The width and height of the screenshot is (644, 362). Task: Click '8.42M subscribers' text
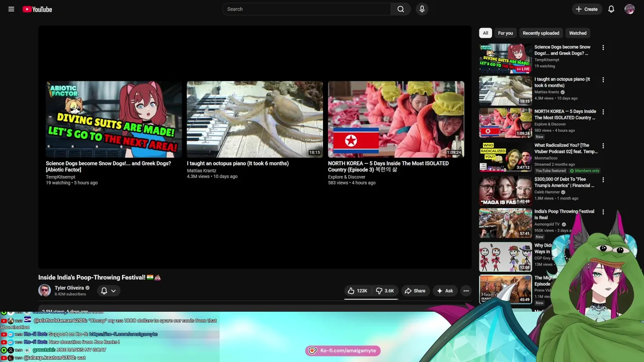[70, 294]
